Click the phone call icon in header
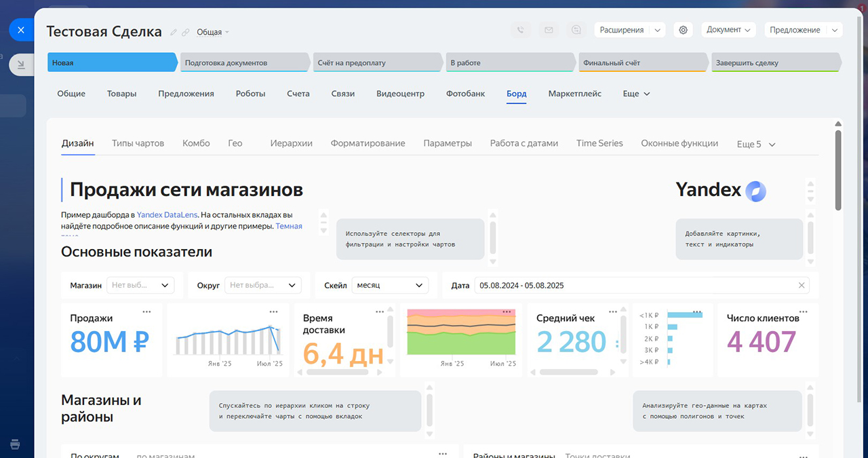868x458 pixels. (521, 30)
